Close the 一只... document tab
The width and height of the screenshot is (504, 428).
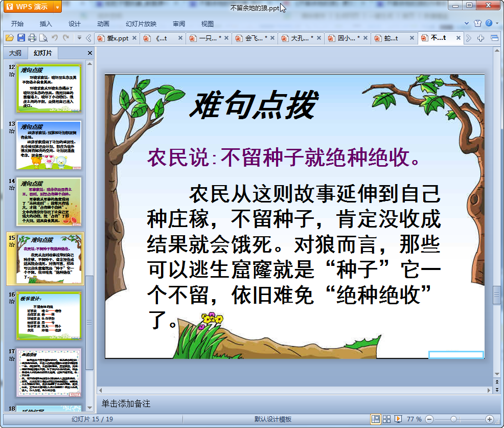(x=226, y=38)
